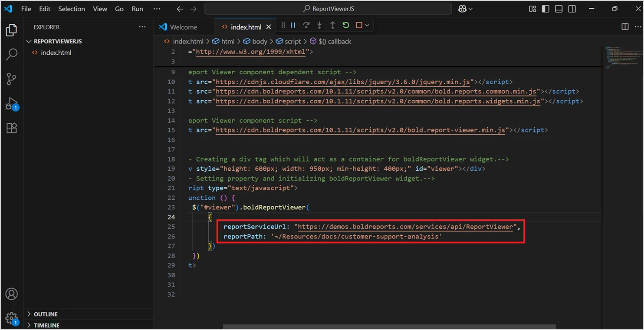644x330 pixels.
Task: Click the debug Step Out icon
Action: [332, 26]
